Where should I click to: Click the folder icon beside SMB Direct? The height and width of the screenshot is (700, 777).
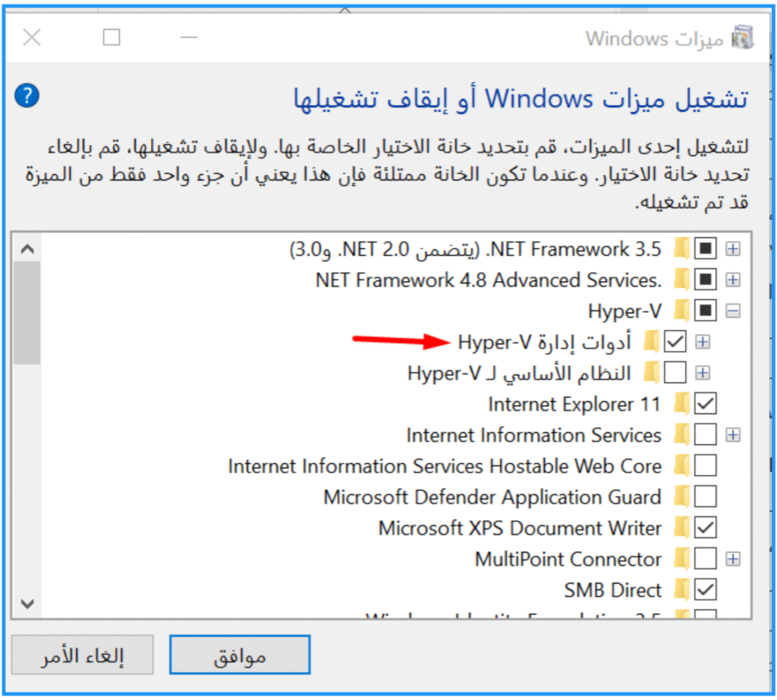681,590
